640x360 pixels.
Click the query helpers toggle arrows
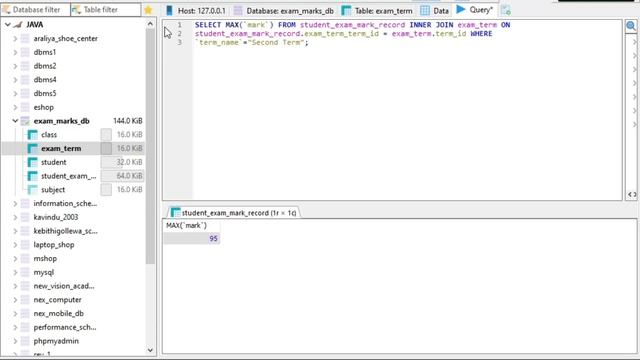click(632, 195)
